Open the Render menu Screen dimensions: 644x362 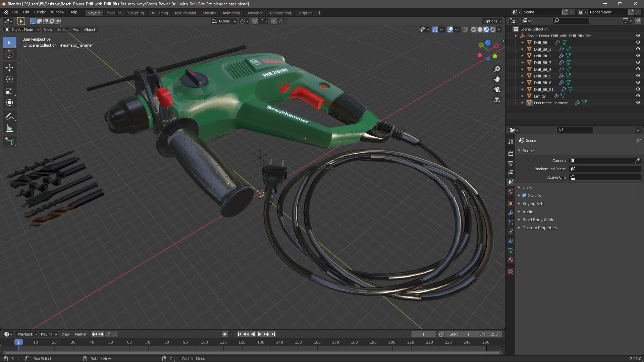point(40,12)
